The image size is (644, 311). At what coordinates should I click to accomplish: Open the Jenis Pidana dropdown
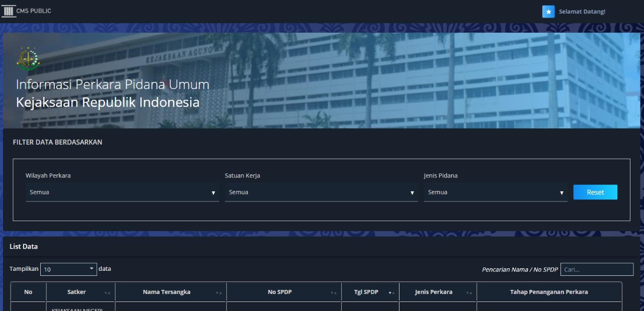(x=495, y=192)
